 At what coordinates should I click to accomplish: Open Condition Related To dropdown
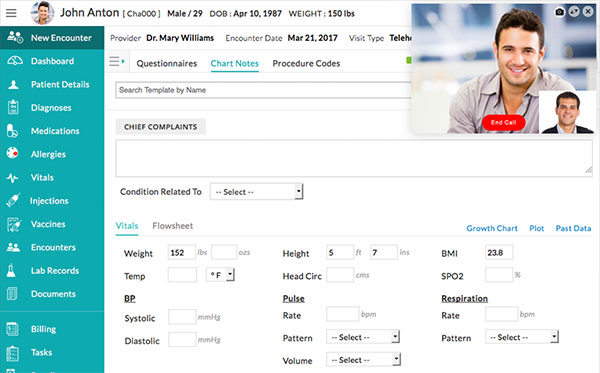(256, 192)
